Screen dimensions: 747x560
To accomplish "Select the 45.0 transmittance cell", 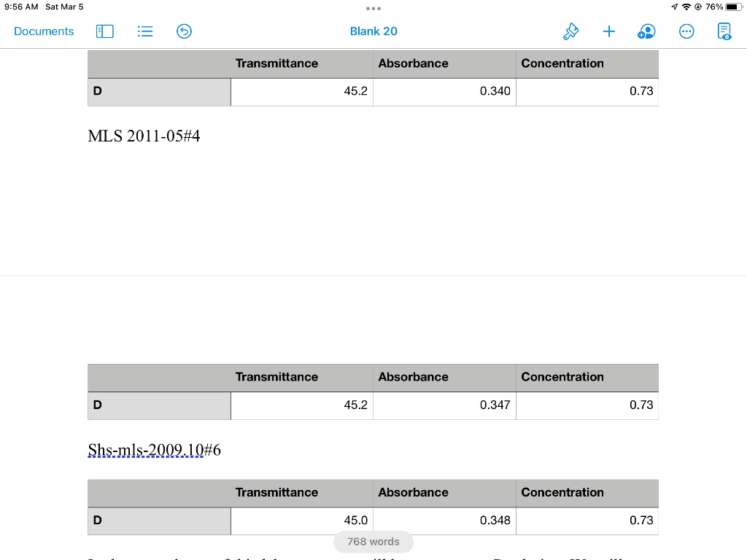I will coord(302,521).
